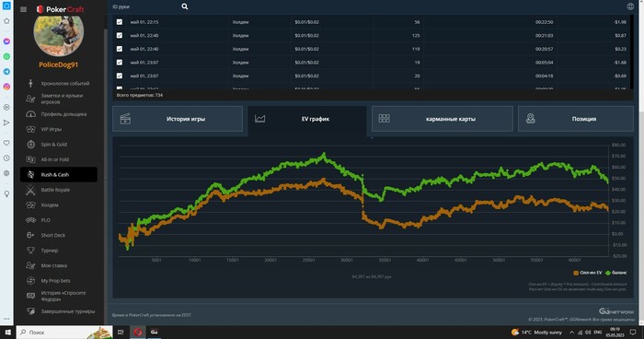Image resolution: width=644 pixels, height=339 pixels.
Task: Select the EV график tab
Action: [307, 119]
